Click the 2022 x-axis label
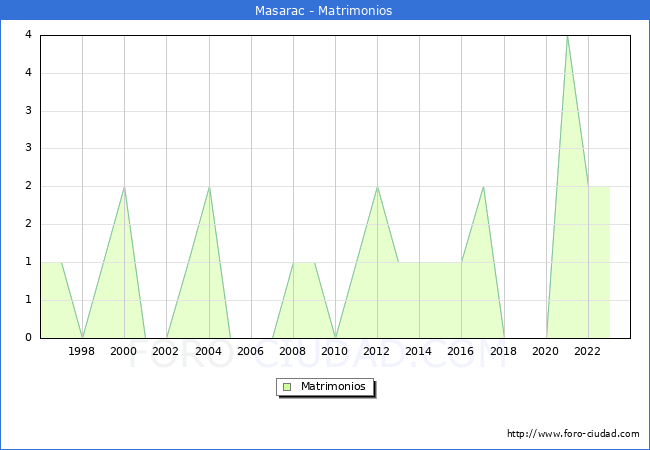The width and height of the screenshot is (650, 450). click(x=587, y=351)
